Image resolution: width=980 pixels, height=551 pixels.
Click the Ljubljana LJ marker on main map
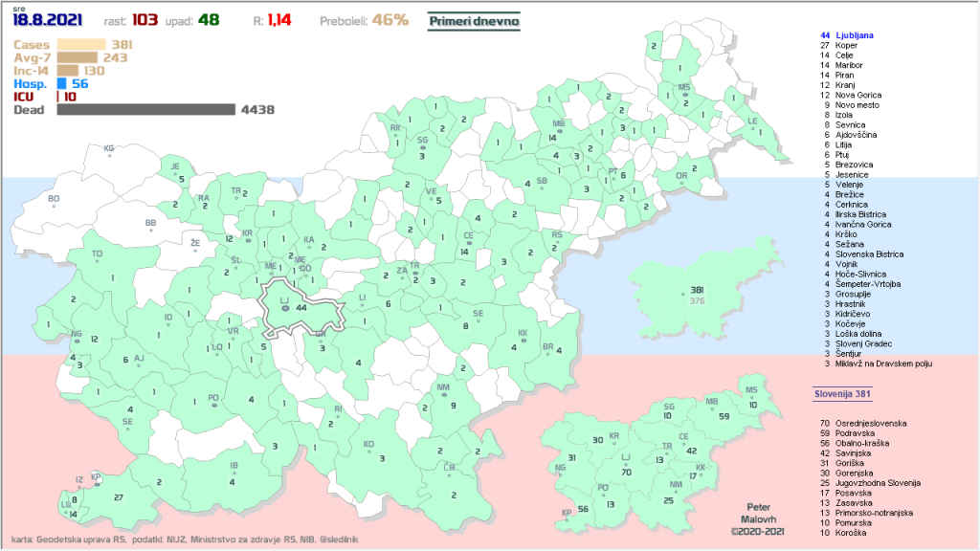[284, 308]
